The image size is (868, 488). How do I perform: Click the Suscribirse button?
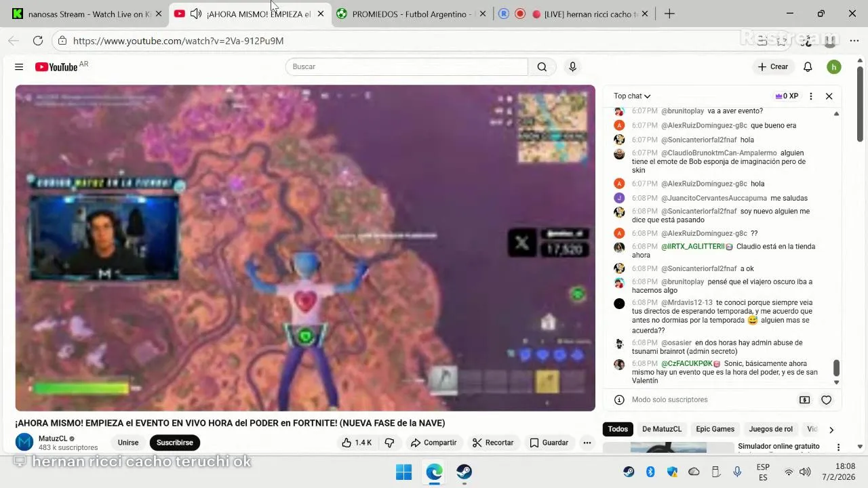[175, 443]
